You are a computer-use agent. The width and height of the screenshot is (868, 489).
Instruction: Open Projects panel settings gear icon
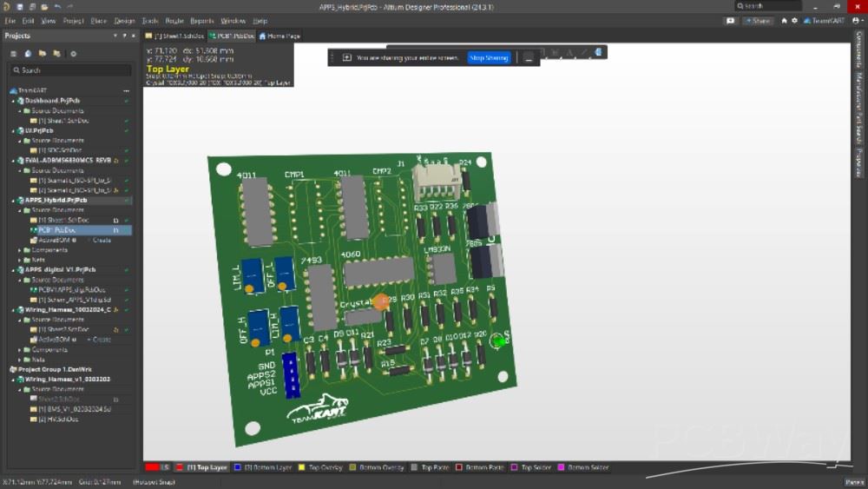tap(73, 54)
